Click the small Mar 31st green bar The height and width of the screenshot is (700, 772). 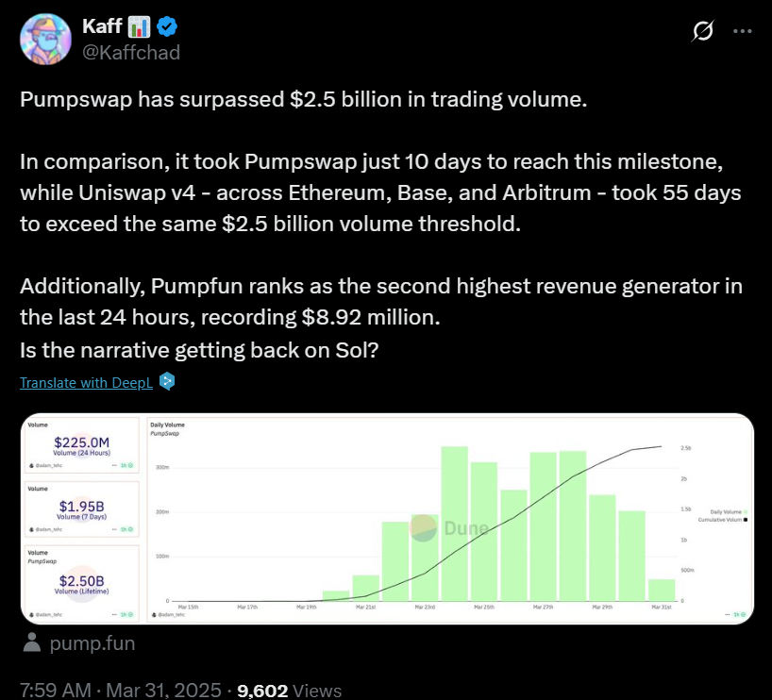pos(662,591)
